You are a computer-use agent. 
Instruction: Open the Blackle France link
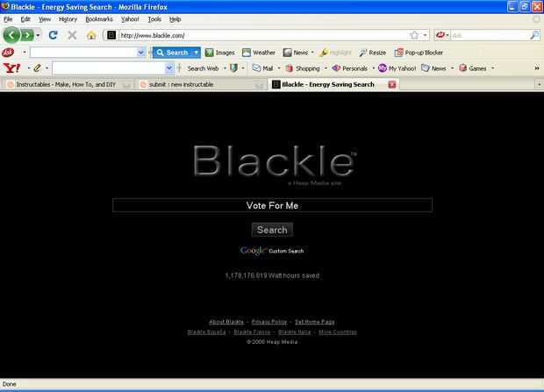[252, 332]
